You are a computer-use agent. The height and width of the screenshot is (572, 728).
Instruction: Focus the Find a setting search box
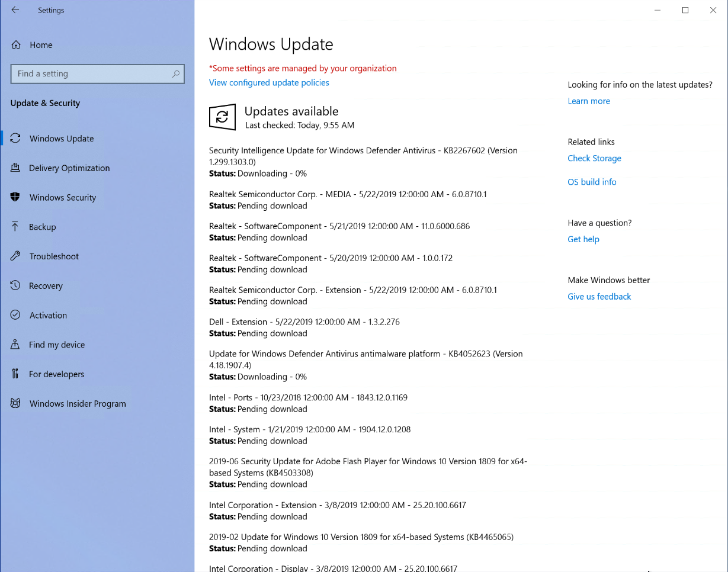89,74
